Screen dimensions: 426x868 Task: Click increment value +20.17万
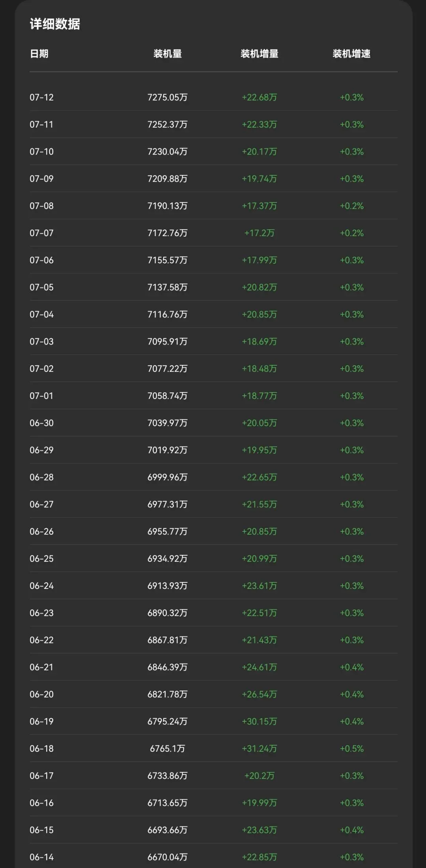260,152
